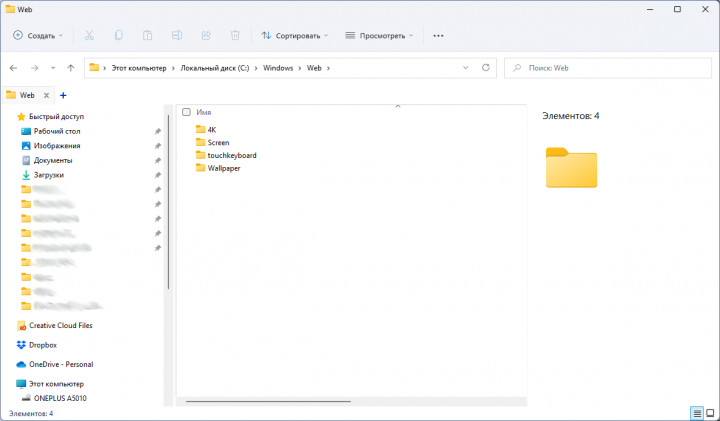Open the Сортировать sort dropdown
Viewport: 720px width, 421px height.
[x=295, y=35]
